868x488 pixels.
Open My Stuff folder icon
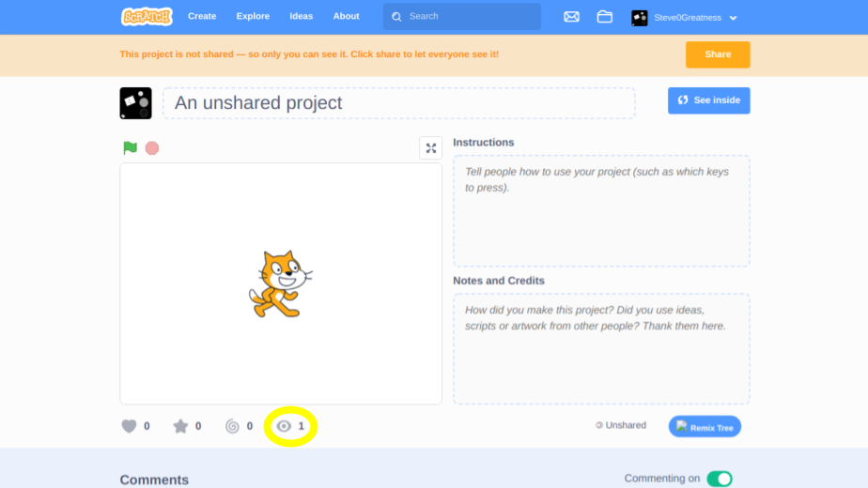coord(605,17)
